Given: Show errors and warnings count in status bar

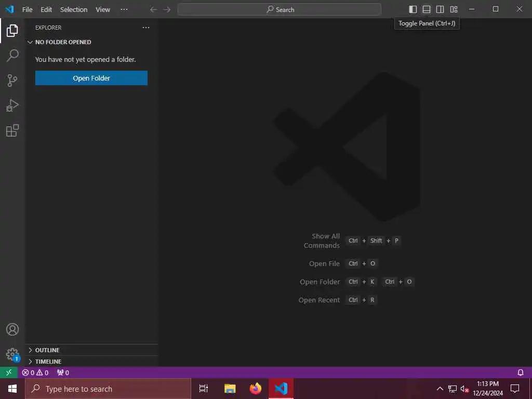Looking at the screenshot, I should point(35,373).
